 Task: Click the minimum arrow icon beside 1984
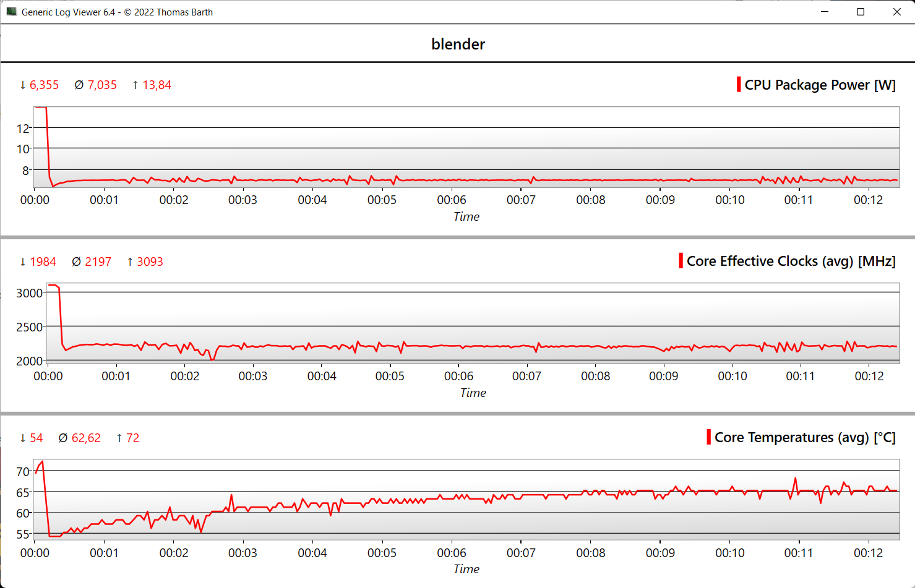pyautogui.click(x=23, y=262)
